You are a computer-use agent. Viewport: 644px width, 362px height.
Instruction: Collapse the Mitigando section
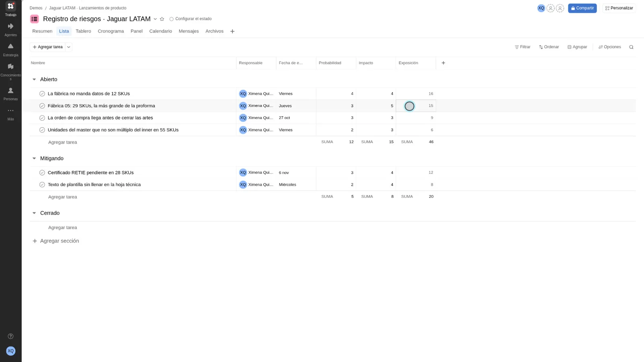pyautogui.click(x=34, y=158)
